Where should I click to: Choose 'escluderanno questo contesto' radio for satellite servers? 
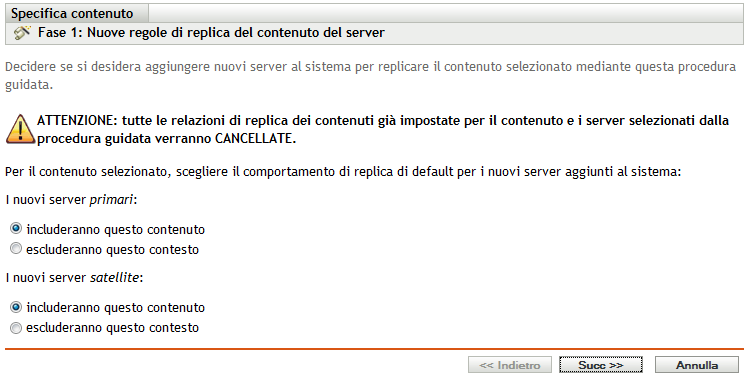pos(16,328)
